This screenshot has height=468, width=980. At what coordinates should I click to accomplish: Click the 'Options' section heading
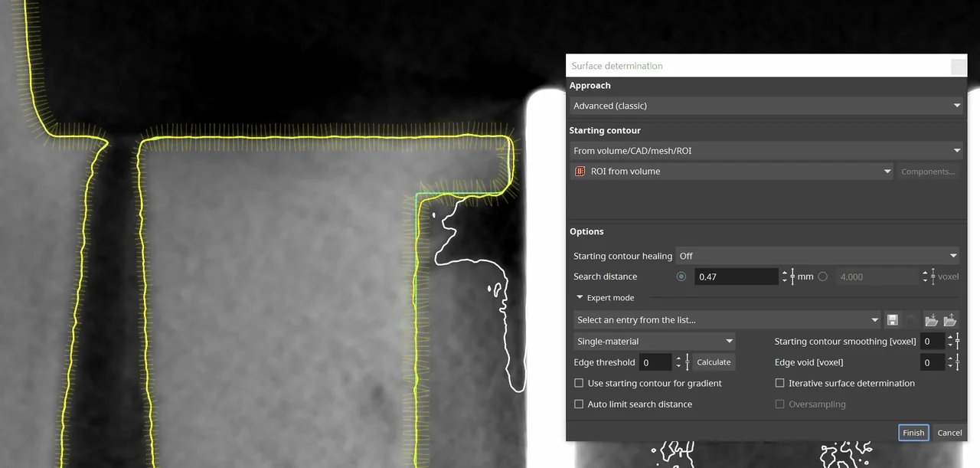[x=586, y=231]
